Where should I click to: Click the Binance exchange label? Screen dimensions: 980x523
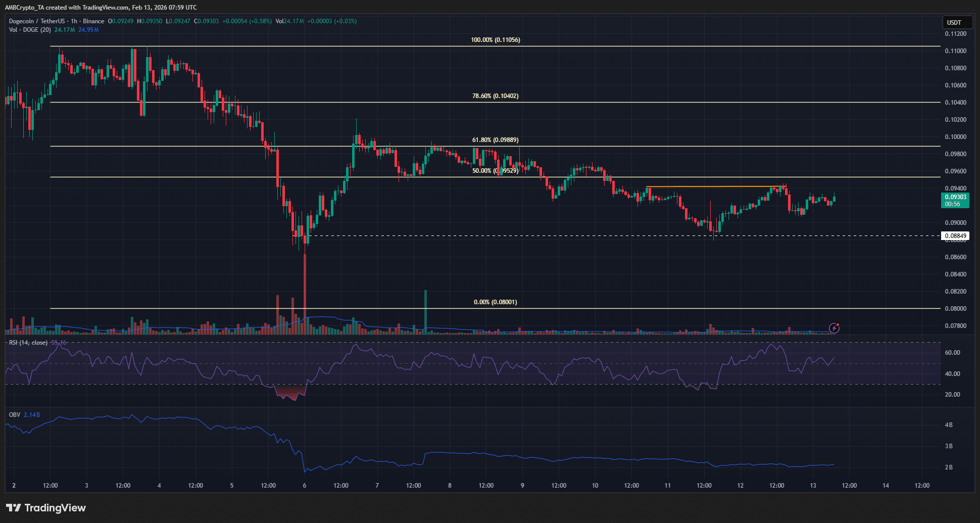click(x=94, y=21)
